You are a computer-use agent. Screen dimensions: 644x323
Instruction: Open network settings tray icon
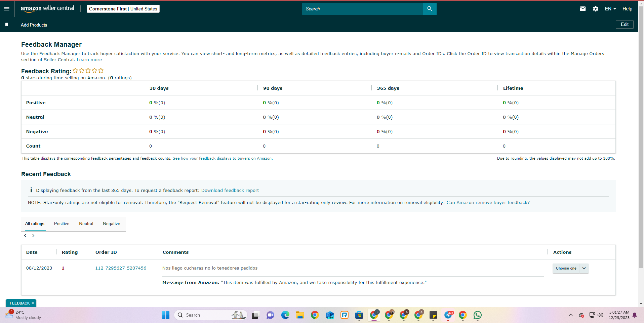592,315
